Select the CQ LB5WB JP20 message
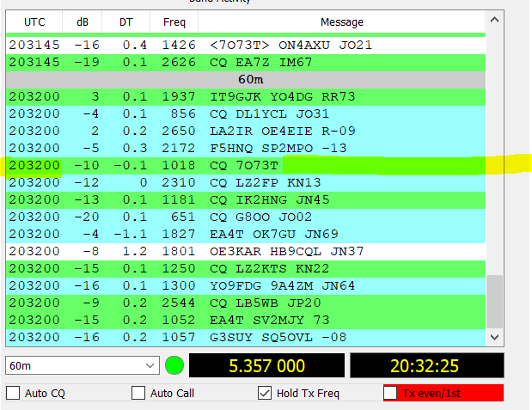 click(258, 303)
